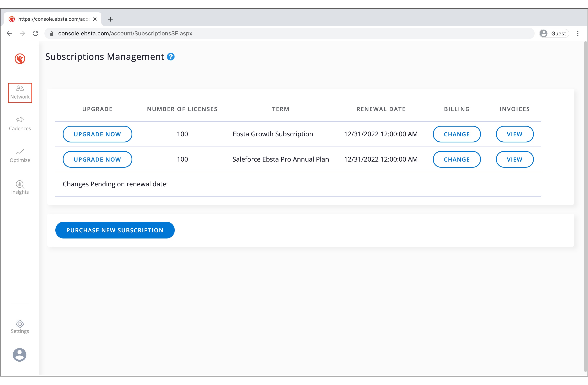Image resolution: width=588 pixels, height=385 pixels.
Task: Open the Cadences sidebar section
Action: coord(20,124)
